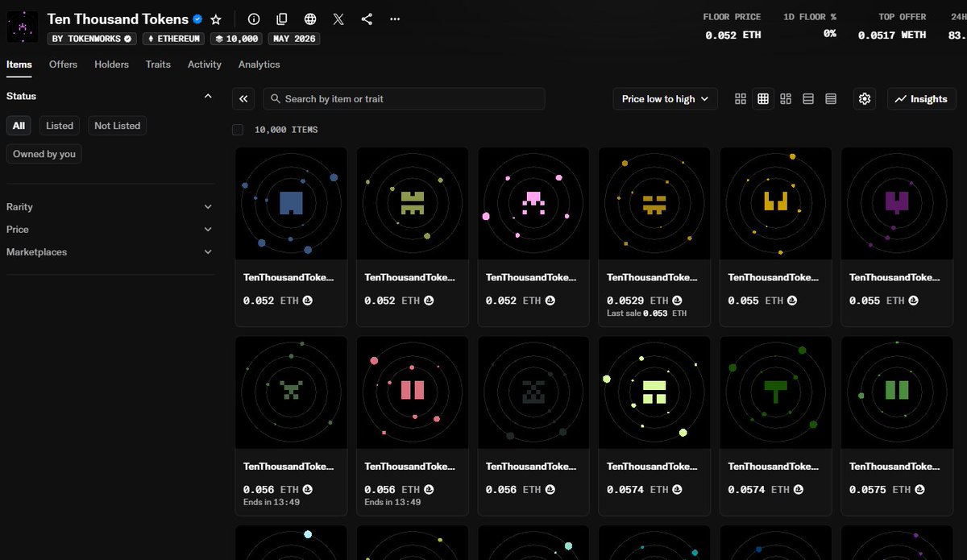
Task: Expand the Rarity filter section
Action: (110, 207)
